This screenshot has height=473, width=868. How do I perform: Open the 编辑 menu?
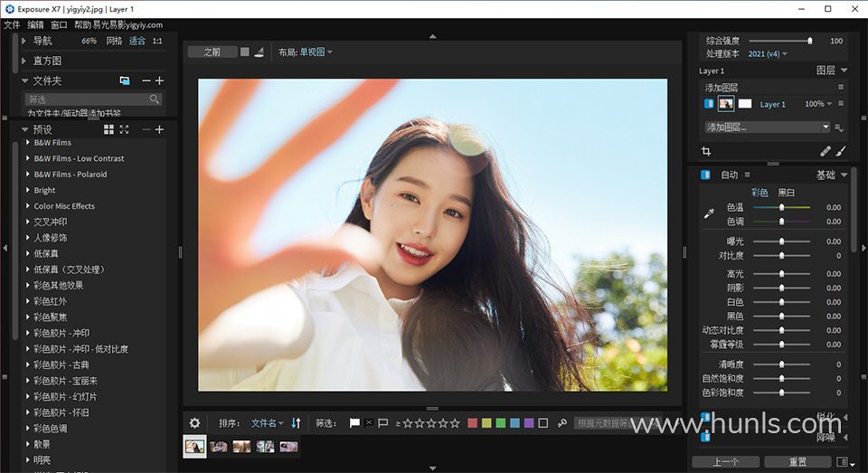(35, 25)
